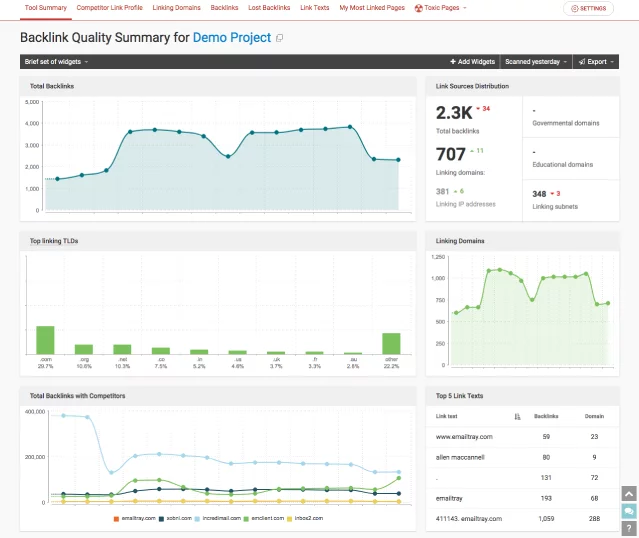Select the allen maccannell link text row
Screen dimensions: 639x538
click(522, 457)
